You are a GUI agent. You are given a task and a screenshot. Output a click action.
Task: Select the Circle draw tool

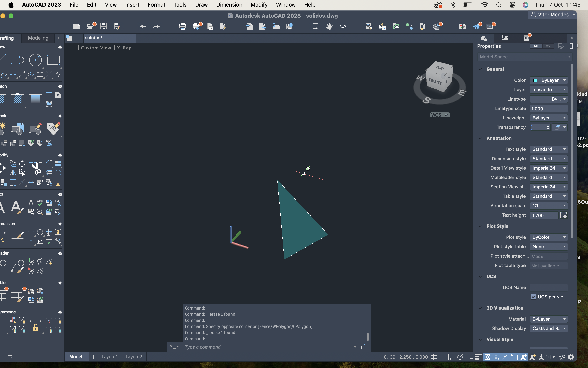click(36, 60)
